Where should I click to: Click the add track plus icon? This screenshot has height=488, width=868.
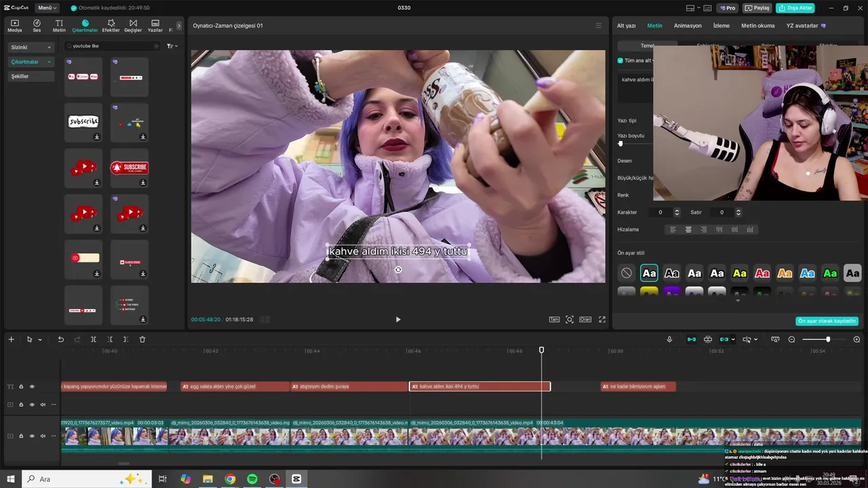[x=11, y=340]
